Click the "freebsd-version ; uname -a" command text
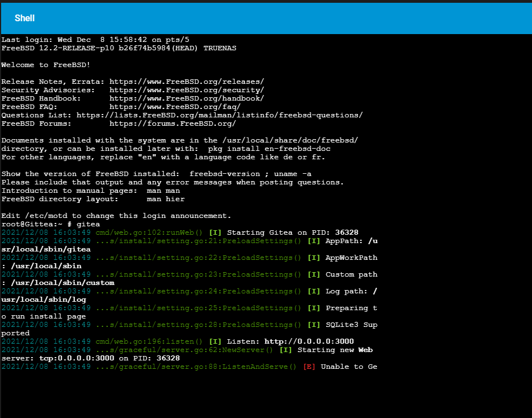The width and height of the screenshot is (532, 418). tap(251, 174)
